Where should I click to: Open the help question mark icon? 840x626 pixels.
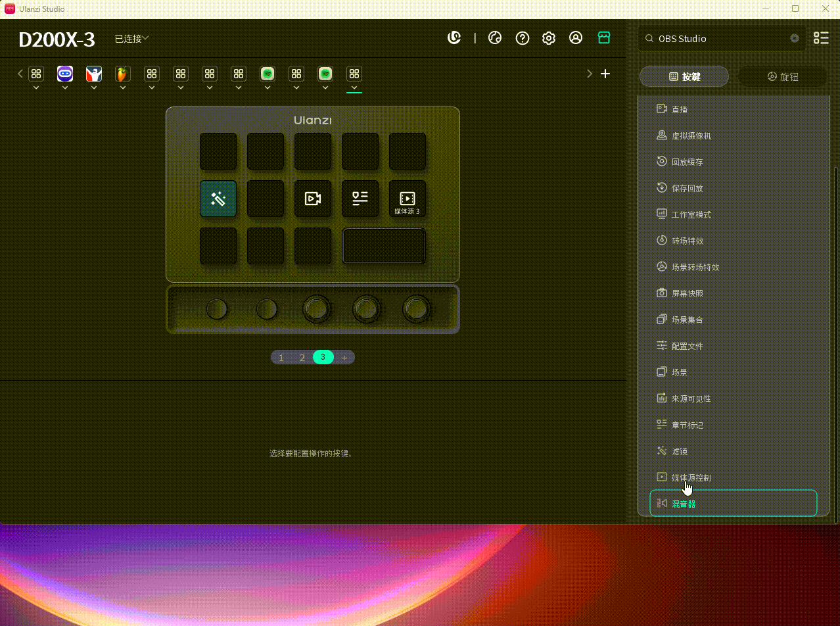pyautogui.click(x=523, y=38)
